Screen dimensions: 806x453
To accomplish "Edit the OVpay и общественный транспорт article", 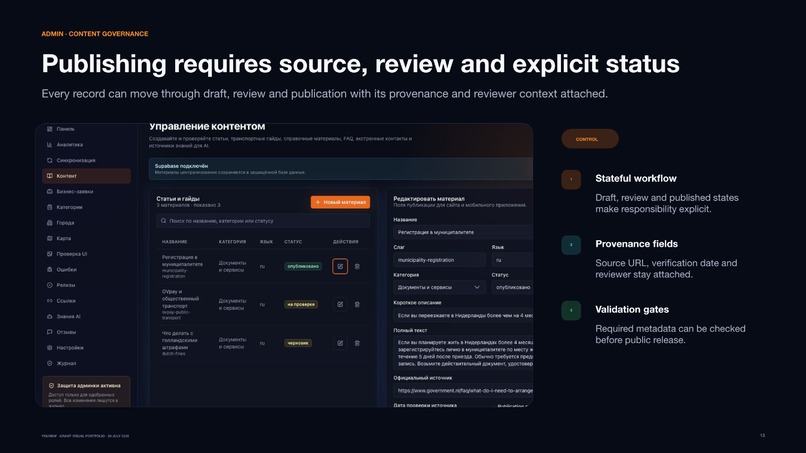I will click(340, 304).
